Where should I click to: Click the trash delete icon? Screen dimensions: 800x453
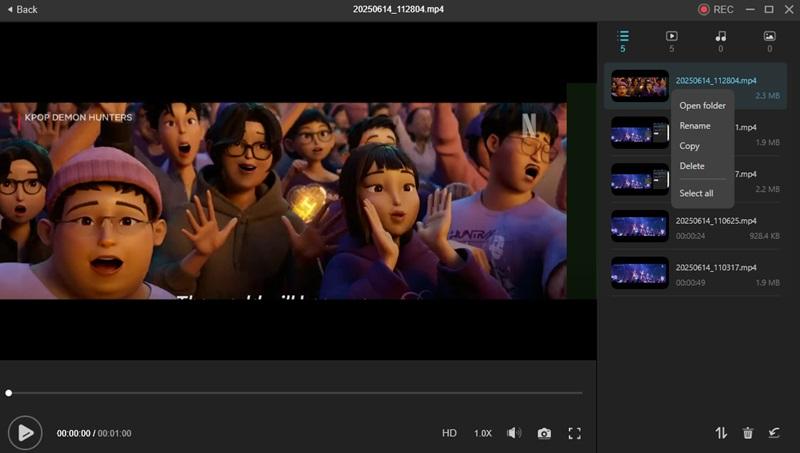(x=747, y=433)
